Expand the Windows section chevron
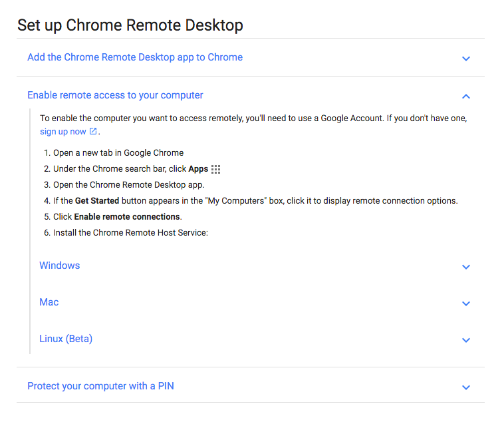Image resolution: width=504 pixels, height=422 pixels. [465, 267]
